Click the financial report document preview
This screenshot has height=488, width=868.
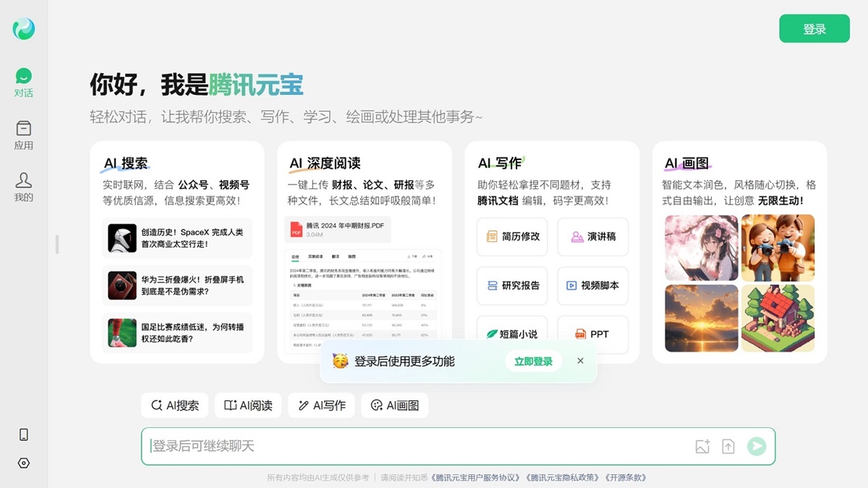364,303
